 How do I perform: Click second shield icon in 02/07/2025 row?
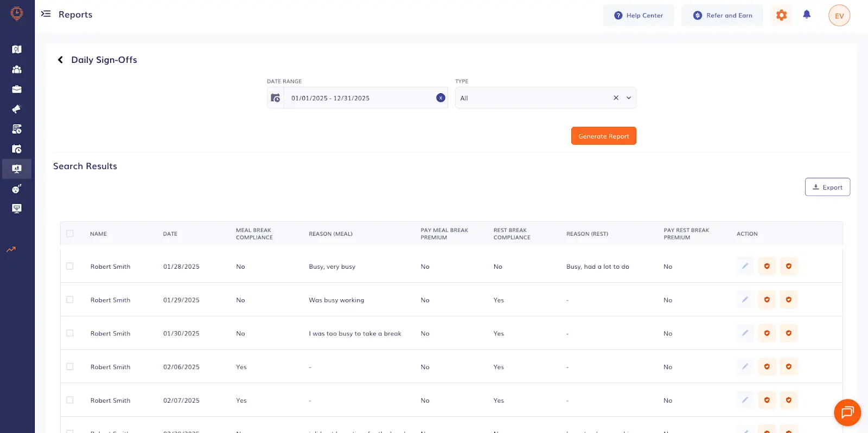[789, 400]
